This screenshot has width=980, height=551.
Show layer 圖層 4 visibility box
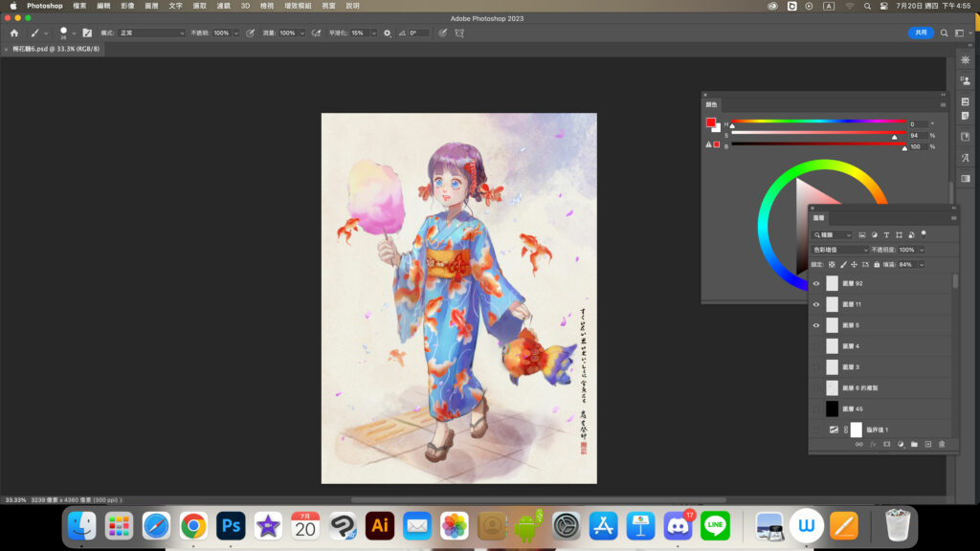point(816,346)
